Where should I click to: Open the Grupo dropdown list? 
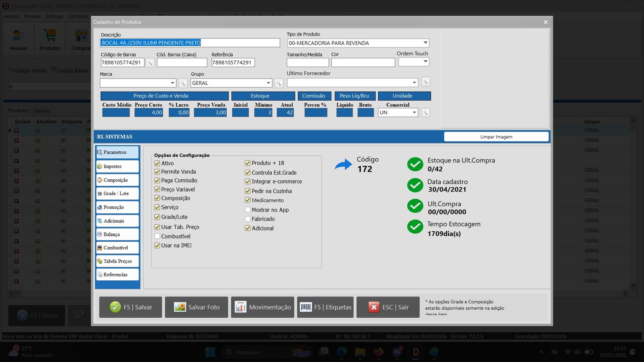point(268,83)
